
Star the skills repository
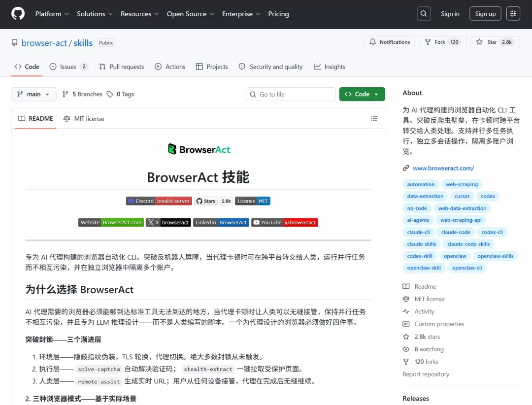[495, 42]
